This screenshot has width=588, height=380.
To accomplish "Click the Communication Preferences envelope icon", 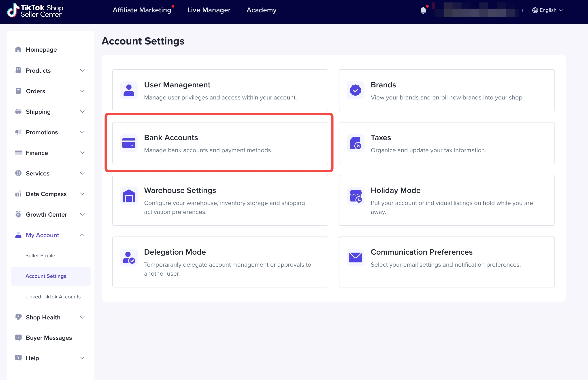I will coord(355,257).
